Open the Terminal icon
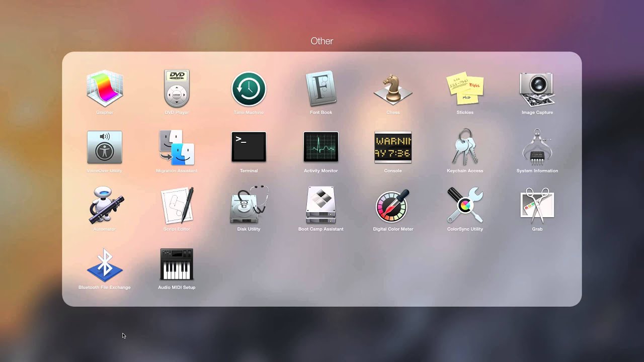This screenshot has width=644, height=362. [x=249, y=147]
